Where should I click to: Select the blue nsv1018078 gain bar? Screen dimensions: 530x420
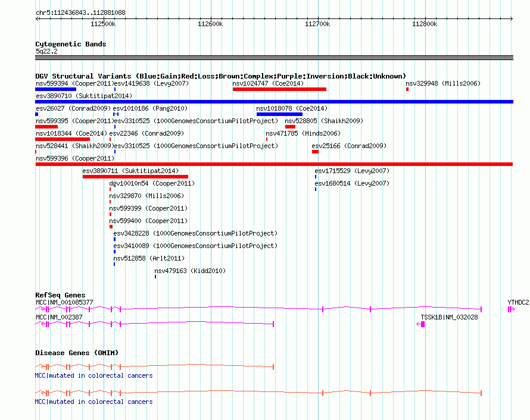279,114
